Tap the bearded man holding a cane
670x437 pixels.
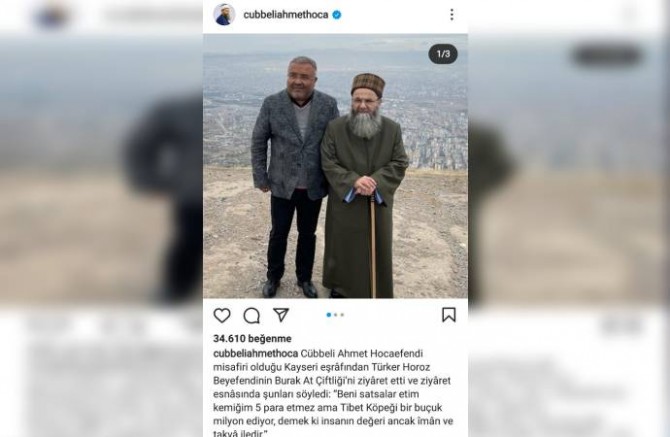coord(364,186)
